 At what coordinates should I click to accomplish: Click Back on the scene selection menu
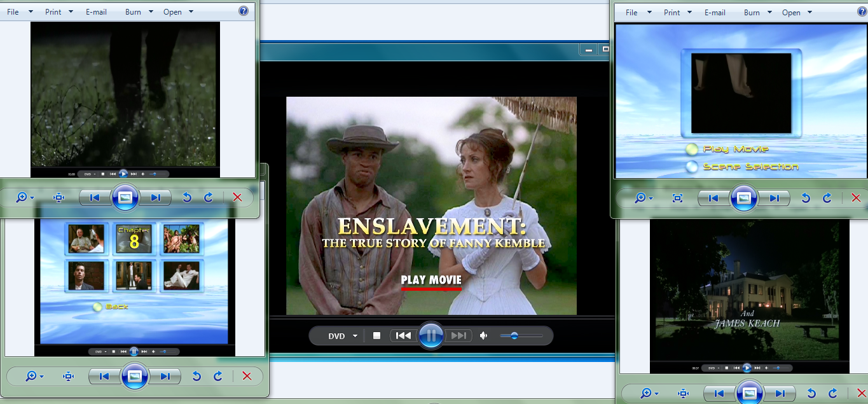[111, 307]
